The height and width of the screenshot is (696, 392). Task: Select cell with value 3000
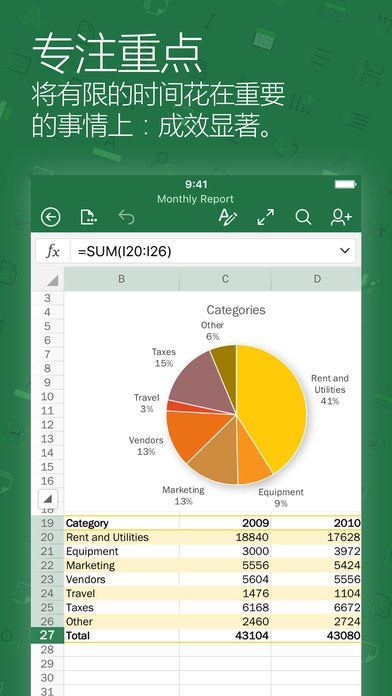[225, 551]
